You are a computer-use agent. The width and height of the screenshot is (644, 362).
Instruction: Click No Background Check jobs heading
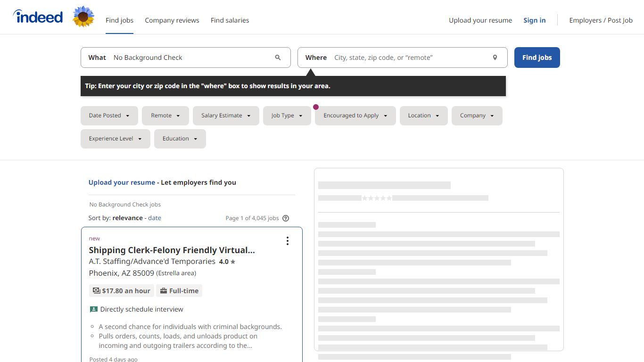(x=125, y=205)
